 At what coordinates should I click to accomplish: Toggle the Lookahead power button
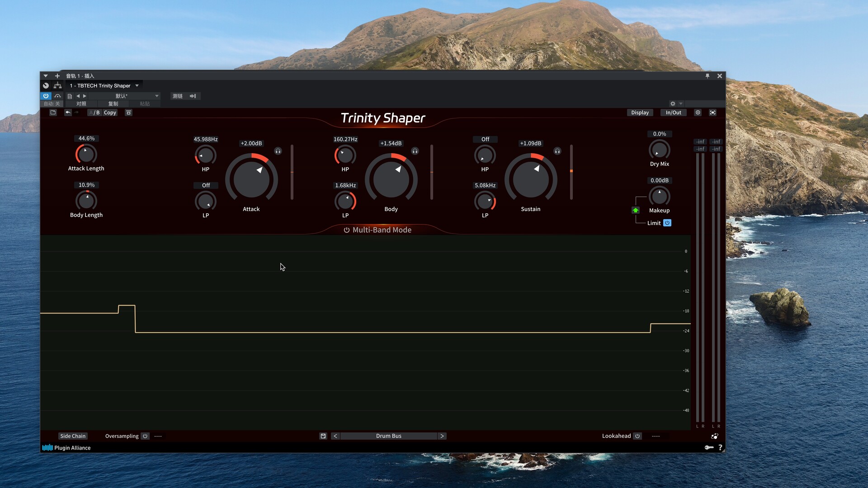pos(637,436)
